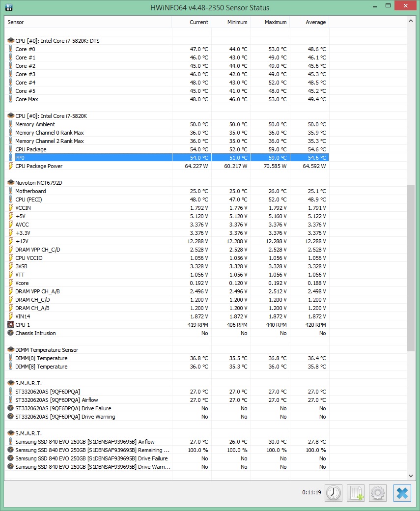This screenshot has width=420, height=511.
Task: Click lightning icon next to +12V
Action: (10, 241)
